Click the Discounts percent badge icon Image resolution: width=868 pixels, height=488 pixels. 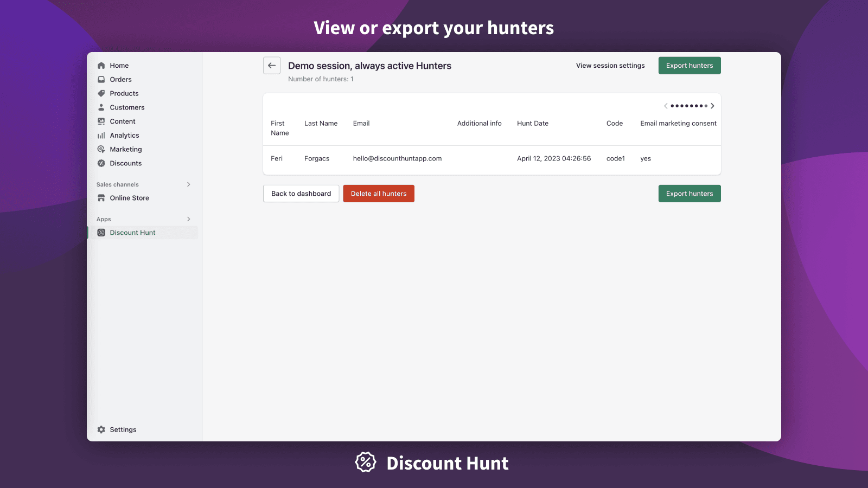click(x=101, y=163)
